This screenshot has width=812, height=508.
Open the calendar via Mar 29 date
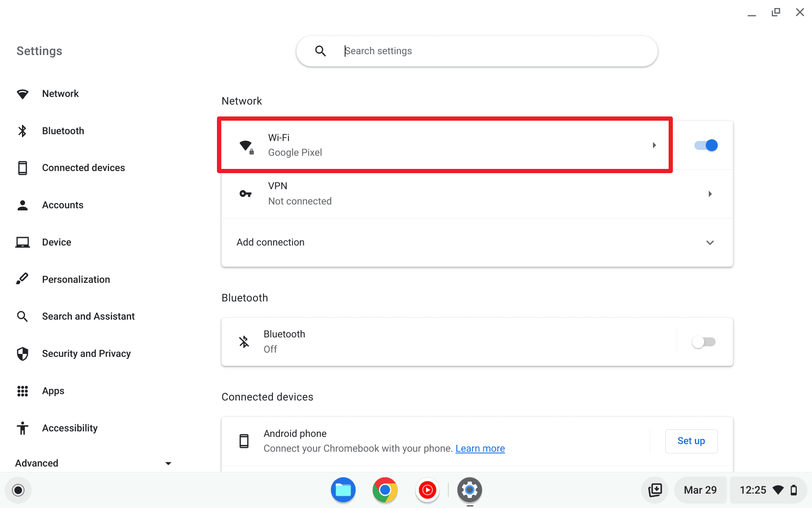(700, 490)
